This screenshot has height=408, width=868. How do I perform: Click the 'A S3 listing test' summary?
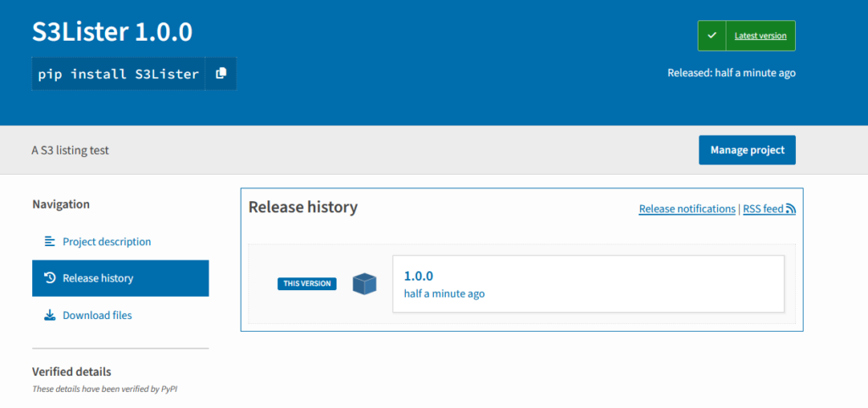click(x=70, y=150)
